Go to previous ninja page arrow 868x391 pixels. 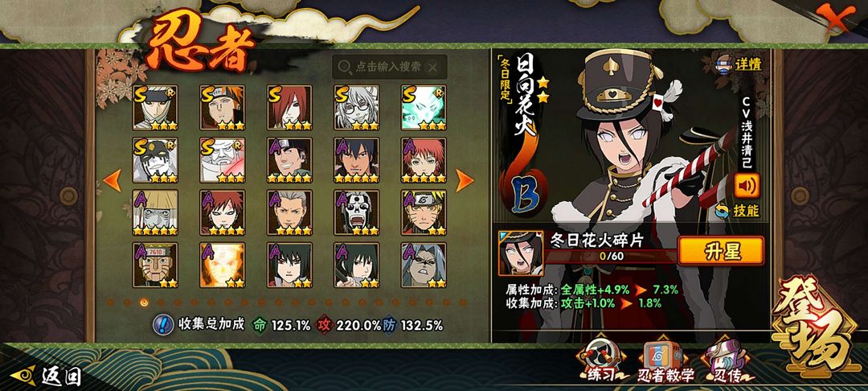[x=113, y=180]
